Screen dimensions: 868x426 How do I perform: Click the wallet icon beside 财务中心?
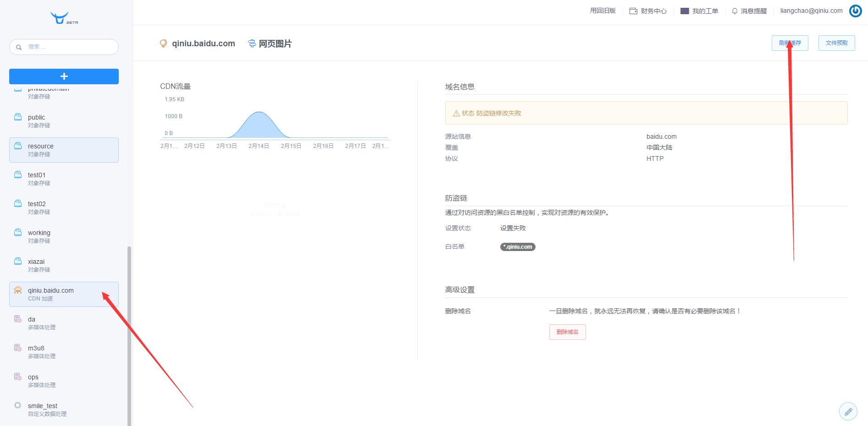(x=633, y=11)
